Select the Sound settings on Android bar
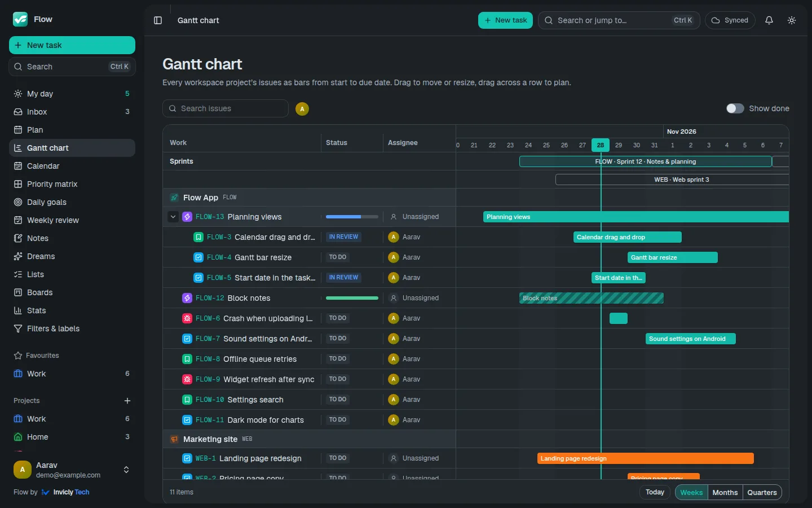 tap(691, 339)
